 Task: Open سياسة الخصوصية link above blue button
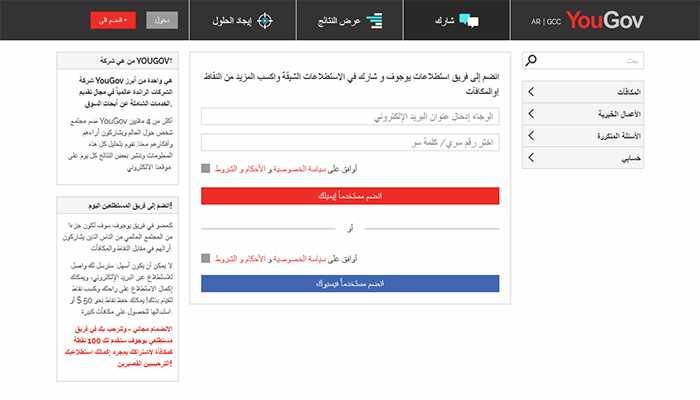pyautogui.click(x=300, y=258)
